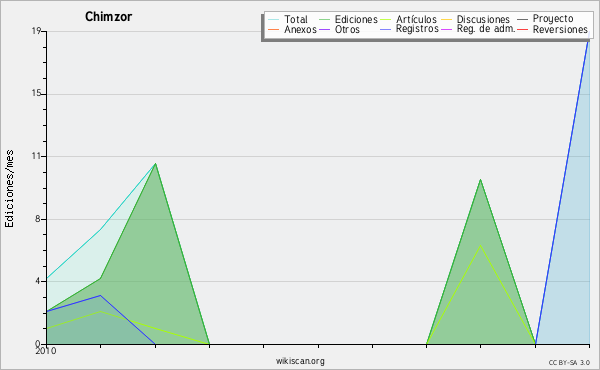The height and width of the screenshot is (370, 600).
Task: Click the y-axis value 11
Action: tap(36, 156)
